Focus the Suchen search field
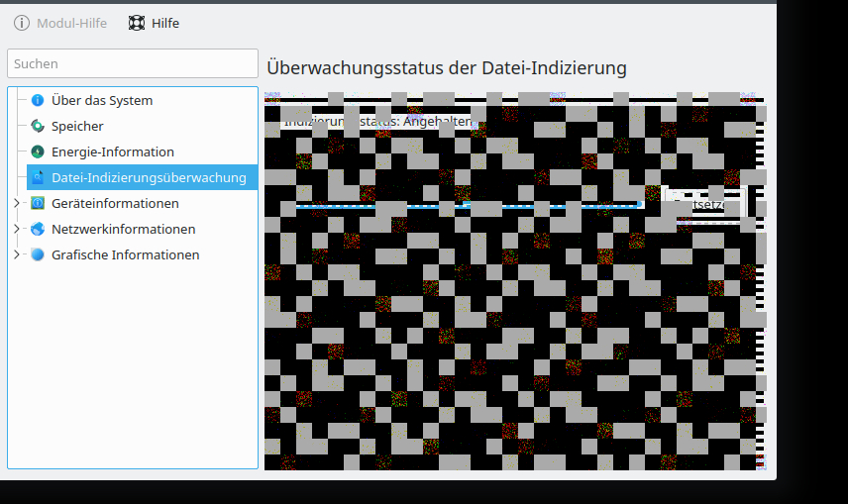The image size is (848, 504). pos(133,63)
